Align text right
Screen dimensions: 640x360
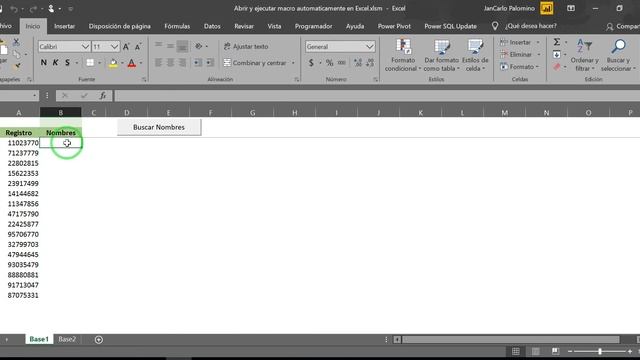[182, 62]
